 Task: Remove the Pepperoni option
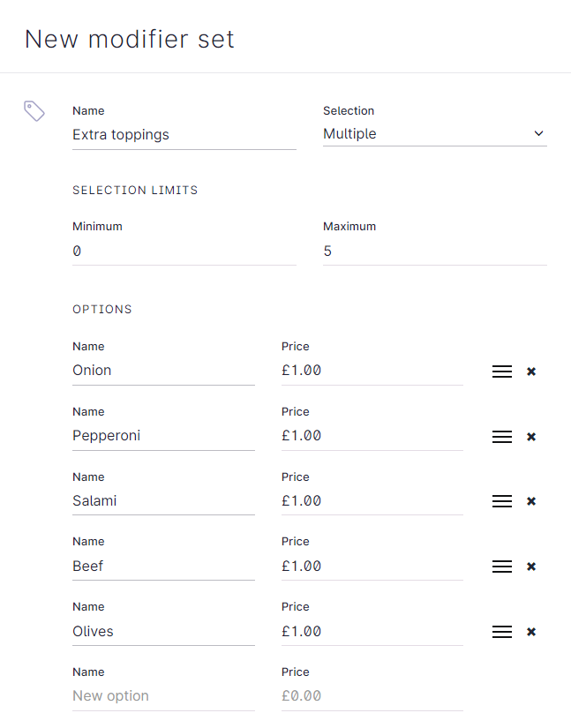click(x=531, y=436)
